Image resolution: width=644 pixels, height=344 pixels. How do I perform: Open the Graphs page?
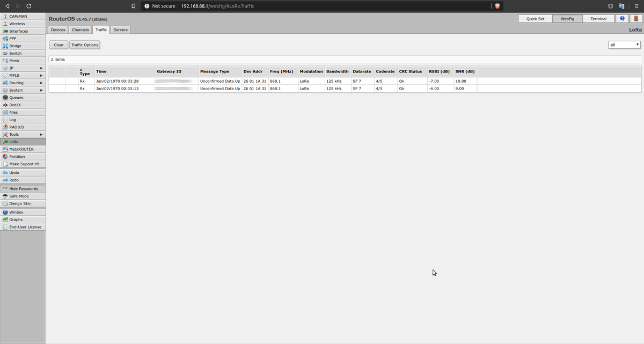click(x=23, y=219)
